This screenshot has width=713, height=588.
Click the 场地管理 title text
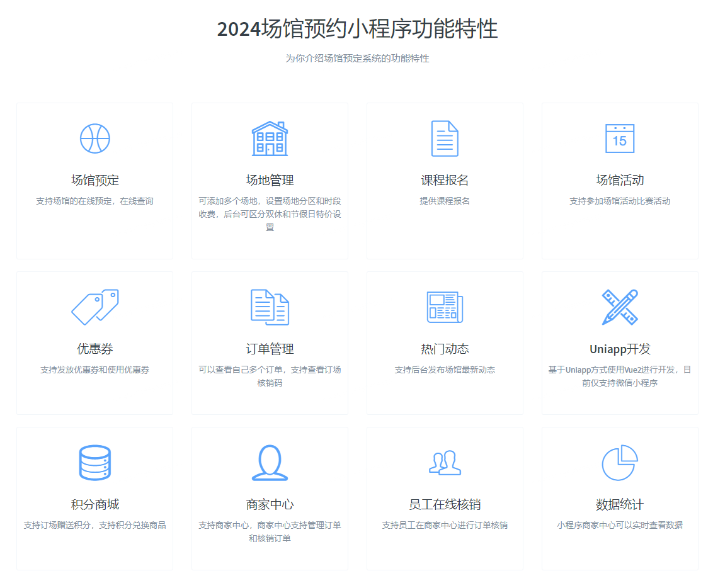(270, 181)
